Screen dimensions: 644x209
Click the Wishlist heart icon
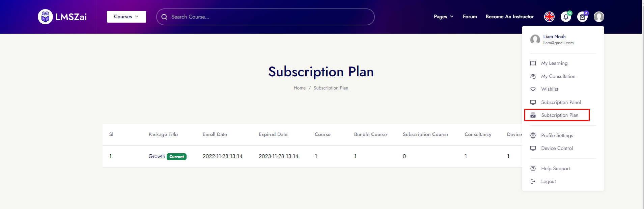pyautogui.click(x=533, y=89)
